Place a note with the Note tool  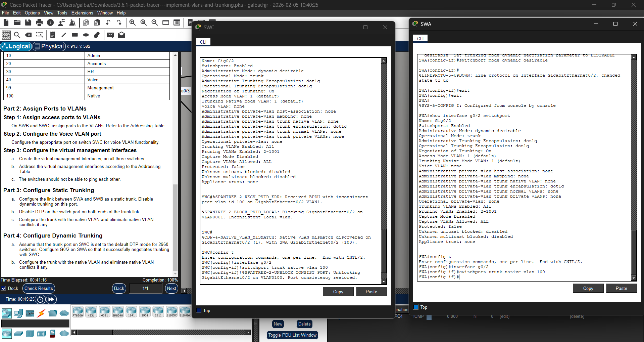pos(53,35)
